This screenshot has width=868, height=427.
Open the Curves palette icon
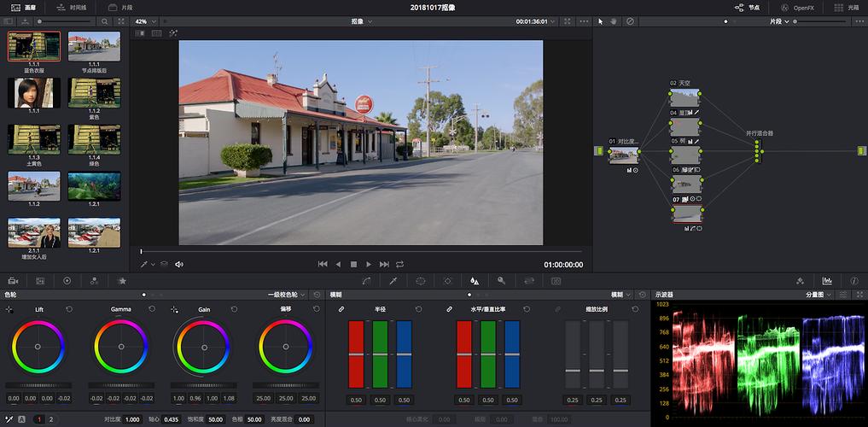(366, 280)
